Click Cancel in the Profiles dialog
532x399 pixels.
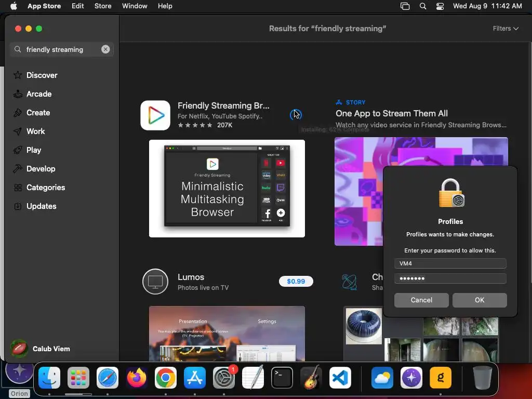pyautogui.click(x=421, y=300)
